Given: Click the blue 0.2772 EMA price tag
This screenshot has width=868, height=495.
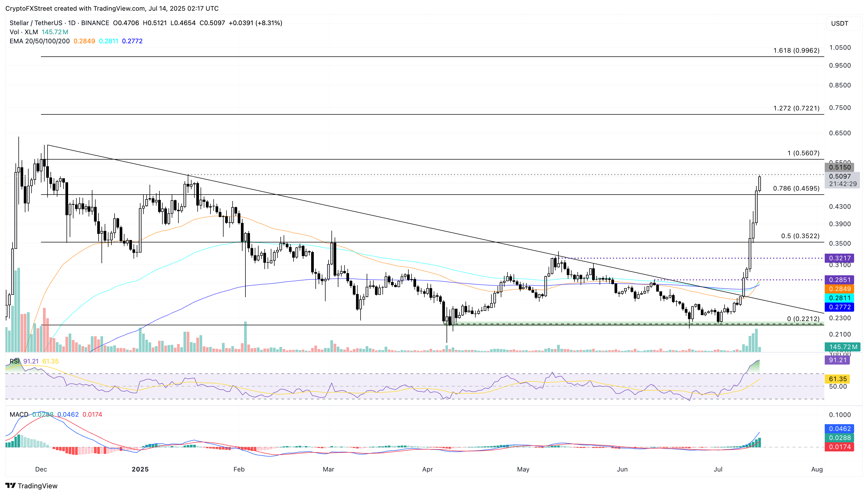Looking at the screenshot, I should pos(839,307).
